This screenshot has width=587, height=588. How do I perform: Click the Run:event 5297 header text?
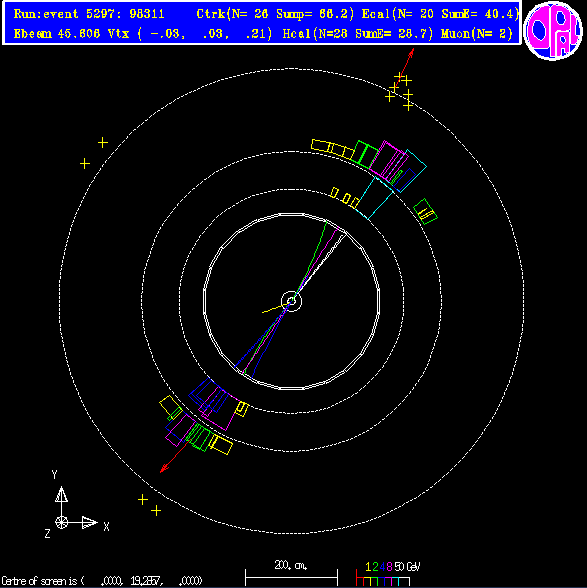pyautogui.click(x=89, y=14)
